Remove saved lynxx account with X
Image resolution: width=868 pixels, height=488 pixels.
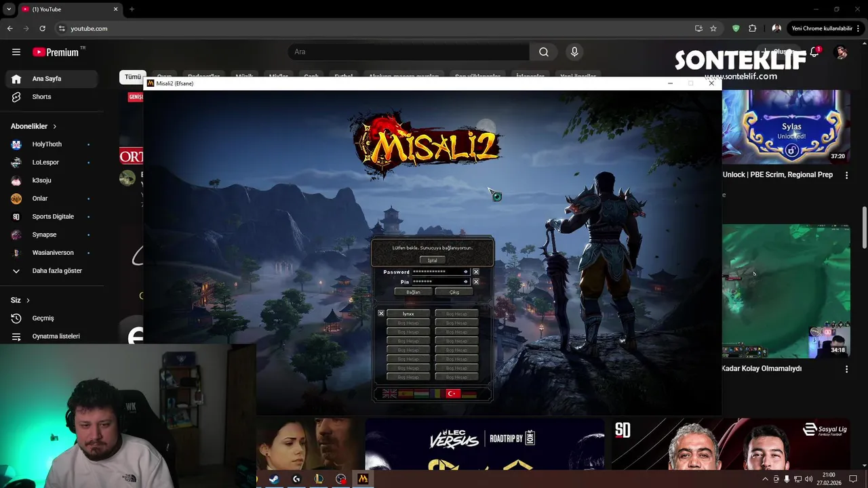381,313
